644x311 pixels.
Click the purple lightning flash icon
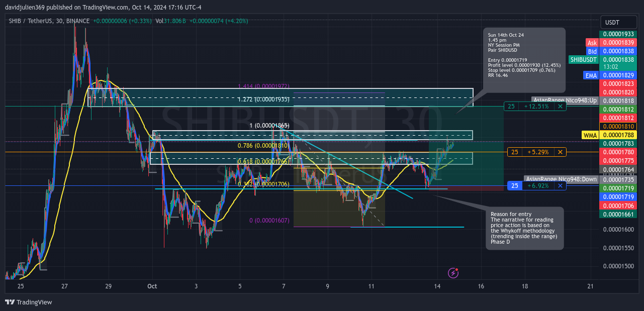[x=453, y=273]
